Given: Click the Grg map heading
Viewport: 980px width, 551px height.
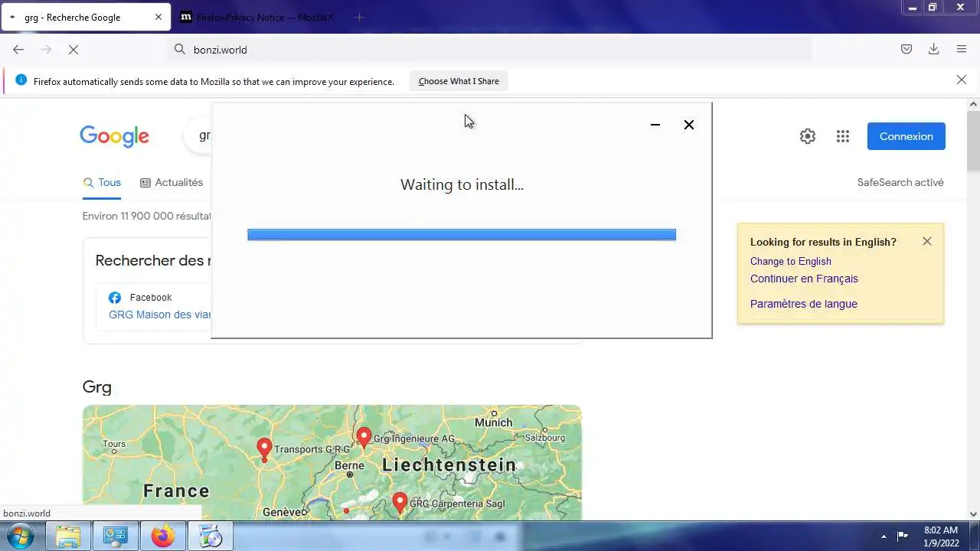Looking at the screenshot, I should [x=97, y=387].
